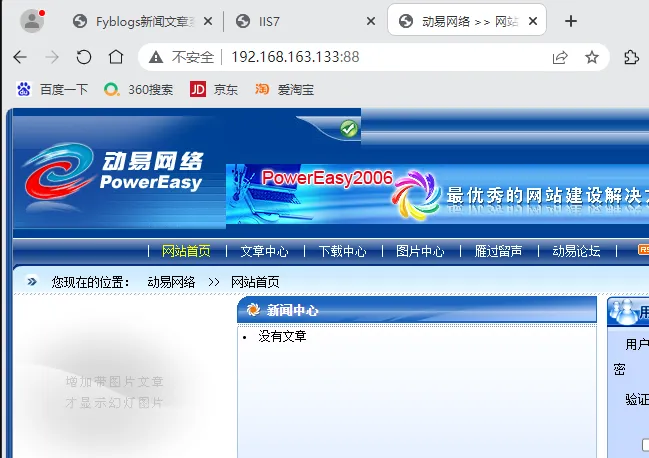Image resolution: width=649 pixels, height=458 pixels.
Task: Select the 动易网络 browser tab
Action: click(x=467, y=20)
